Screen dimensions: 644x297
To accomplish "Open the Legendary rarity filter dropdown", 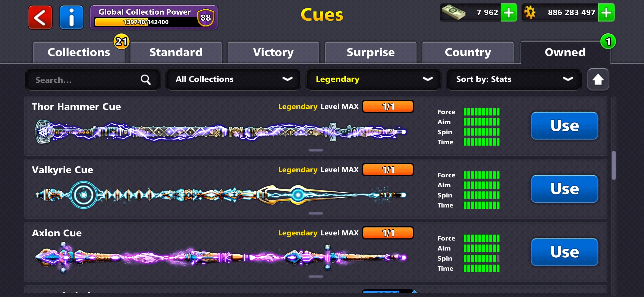I will [x=373, y=79].
